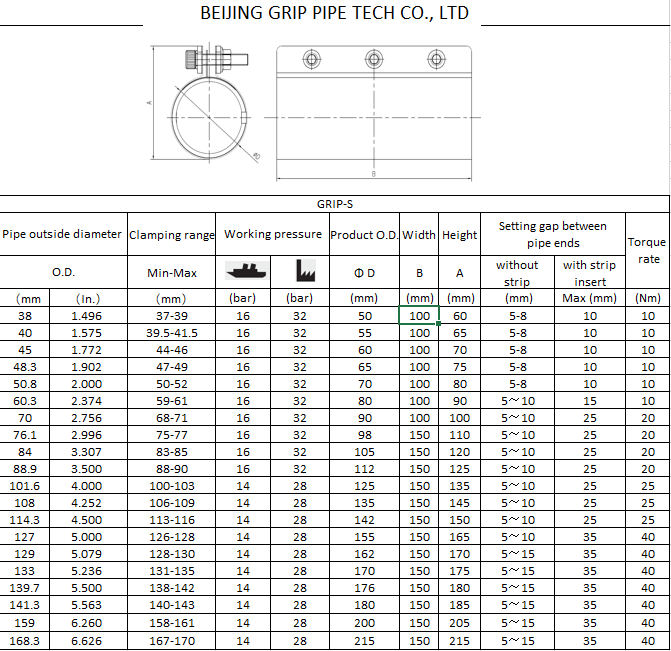Select pipe diameter cell '168.3'
The width and height of the screenshot is (671, 651).
[25, 641]
